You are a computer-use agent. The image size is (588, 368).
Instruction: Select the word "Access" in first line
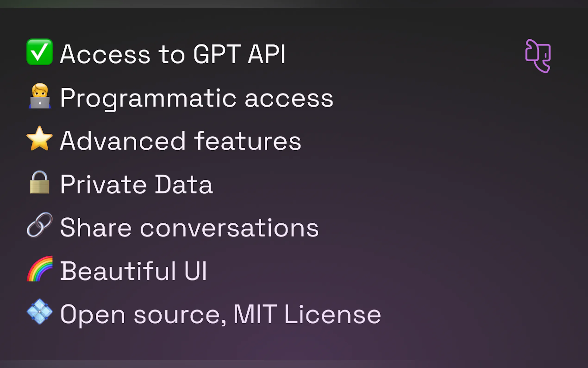pyautogui.click(x=105, y=54)
